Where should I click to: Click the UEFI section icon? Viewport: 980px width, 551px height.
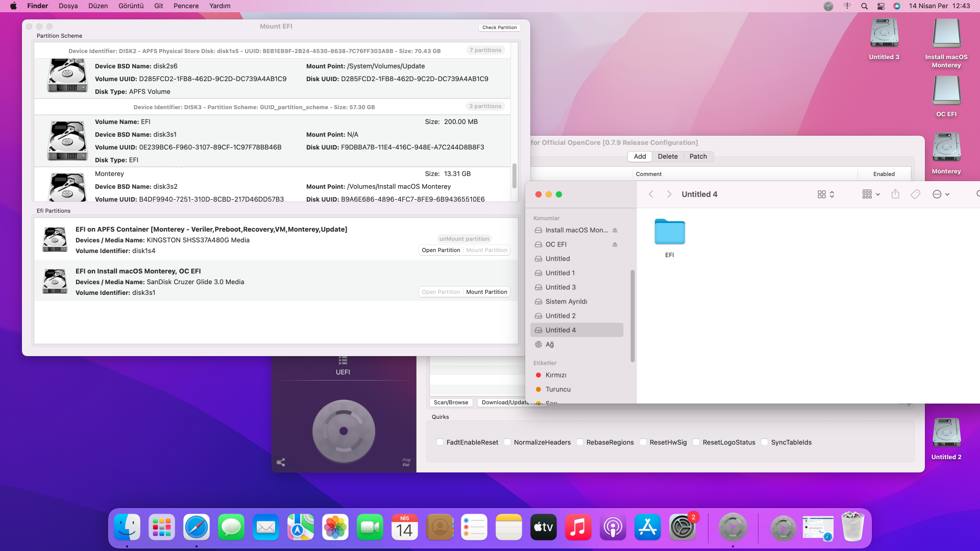click(x=343, y=361)
